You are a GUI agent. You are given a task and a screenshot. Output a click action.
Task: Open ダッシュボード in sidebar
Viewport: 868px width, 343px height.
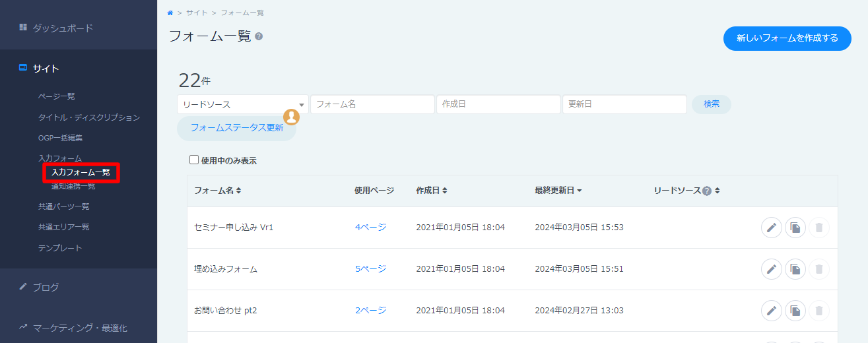63,28
